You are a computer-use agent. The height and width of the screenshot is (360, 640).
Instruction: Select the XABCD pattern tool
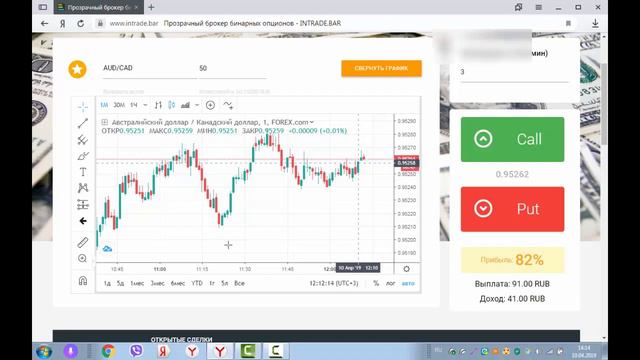tap(83, 188)
